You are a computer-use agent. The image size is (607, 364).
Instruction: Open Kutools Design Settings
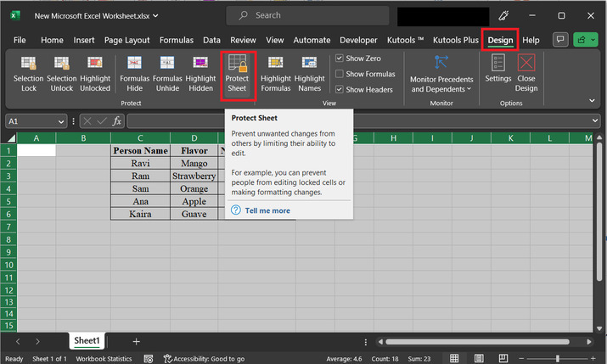coord(498,68)
